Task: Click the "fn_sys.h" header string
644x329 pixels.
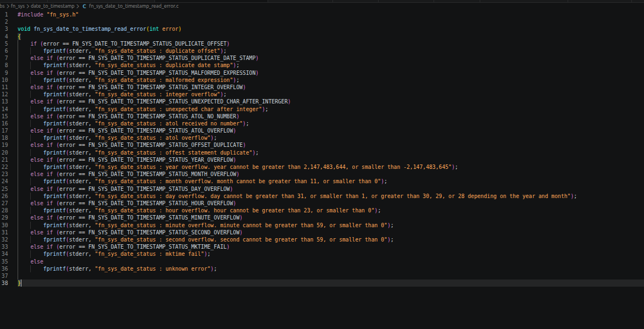Action: [x=63, y=14]
